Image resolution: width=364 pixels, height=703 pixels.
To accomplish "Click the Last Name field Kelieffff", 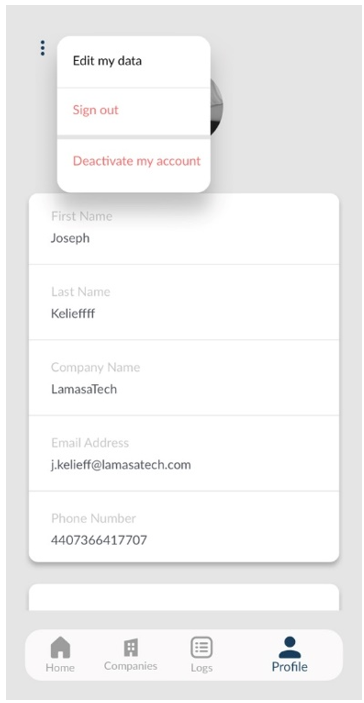I will [x=184, y=302].
